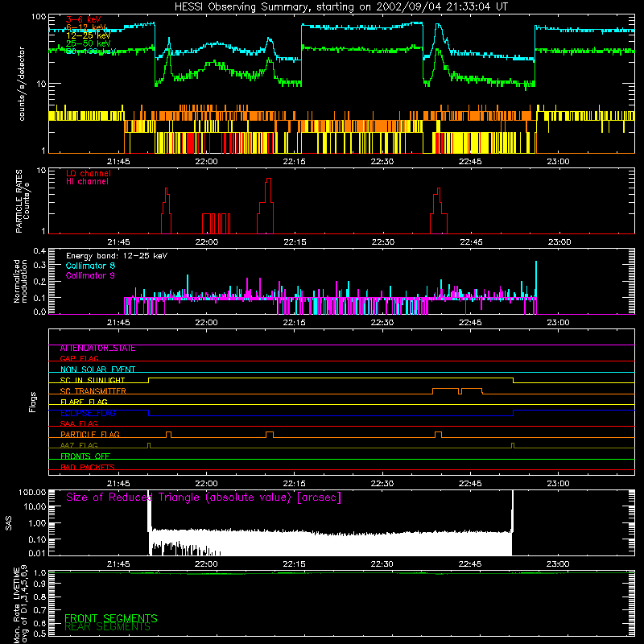Click the 23:00 tick under the count-rate panel
Image resolution: width=644 pixels, height=644 pixels.
click(x=558, y=162)
